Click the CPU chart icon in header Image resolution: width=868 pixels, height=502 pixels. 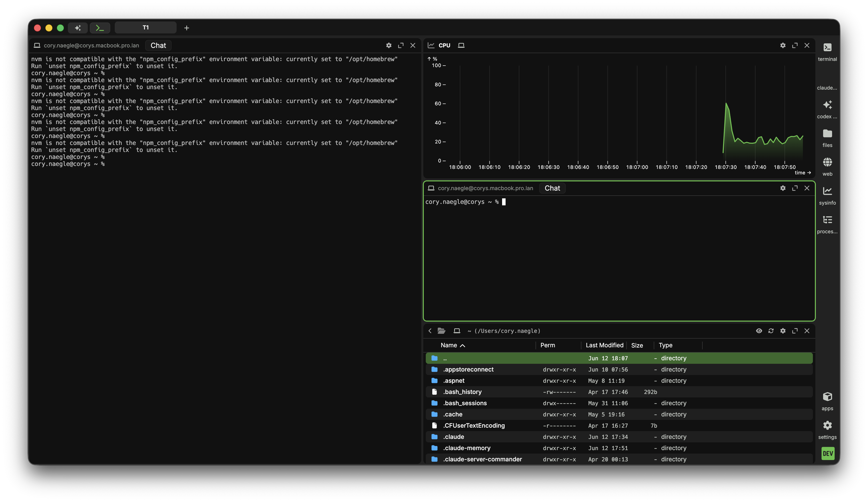(x=431, y=45)
